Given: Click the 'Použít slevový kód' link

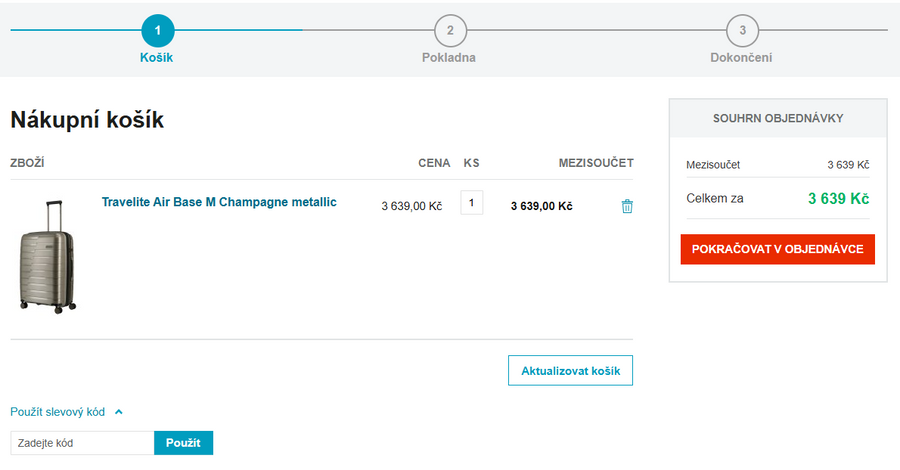Looking at the screenshot, I should 57,411.
